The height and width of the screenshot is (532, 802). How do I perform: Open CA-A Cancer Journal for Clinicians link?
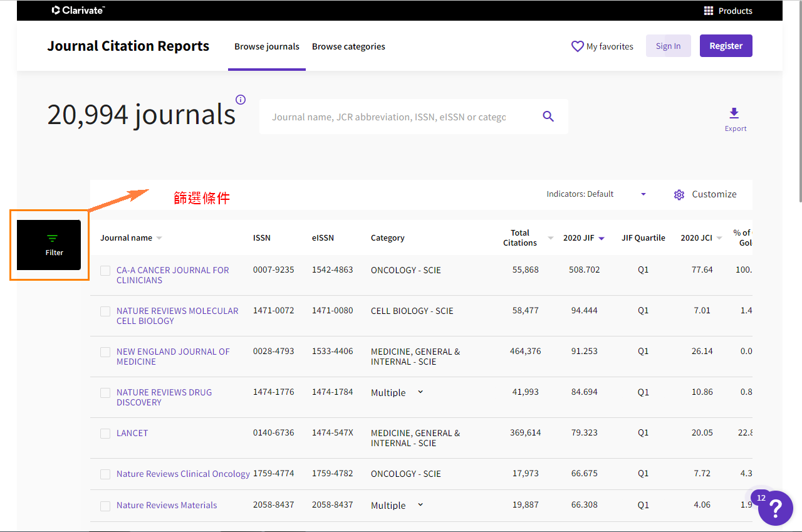point(173,275)
